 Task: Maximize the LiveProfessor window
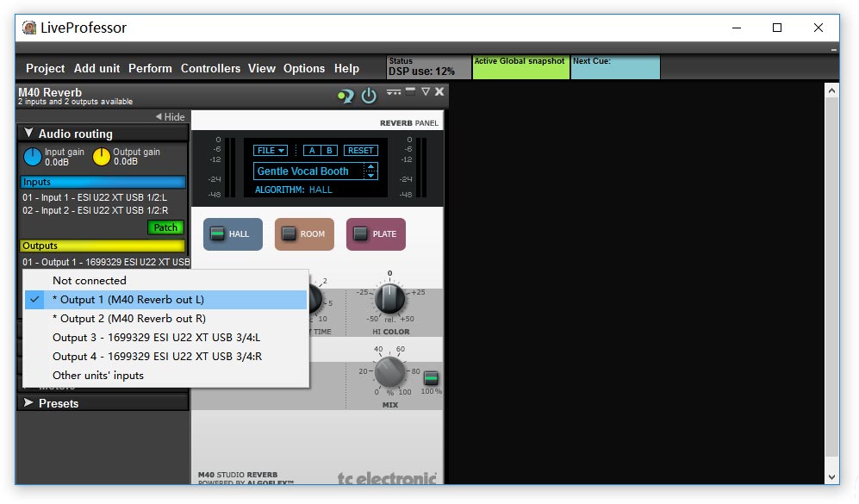(x=777, y=28)
